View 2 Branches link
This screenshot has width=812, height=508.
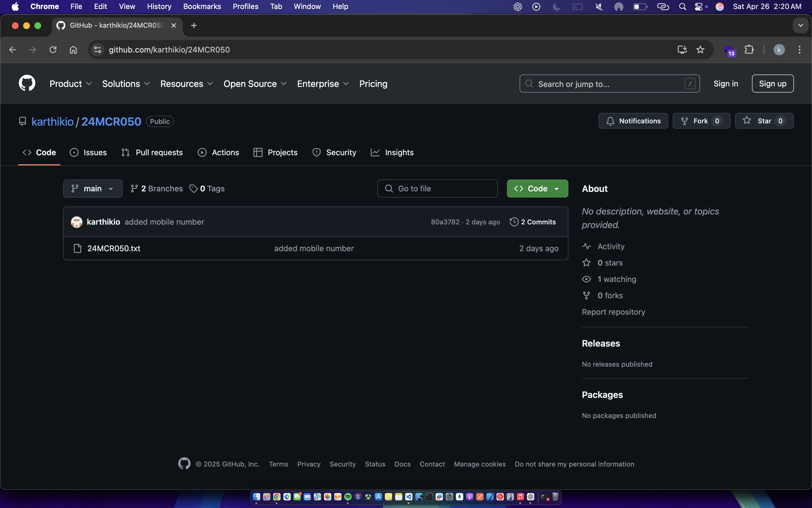(x=157, y=189)
